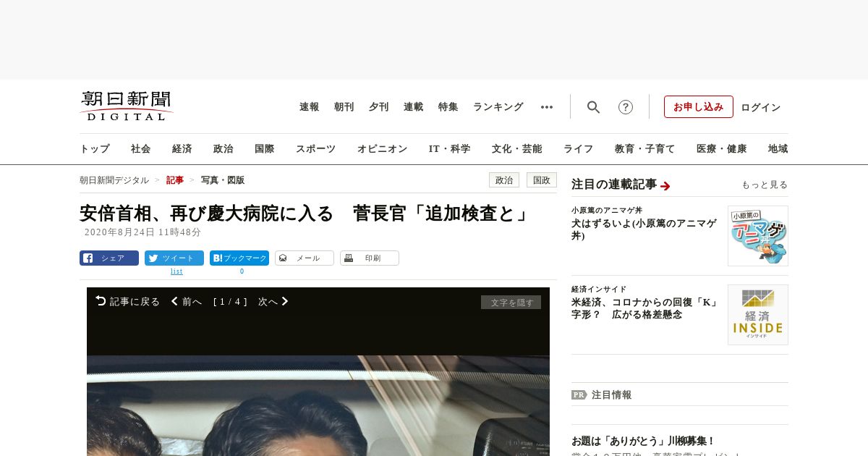868x456 pixels.
Task: Open 特集 menu item
Action: (x=448, y=107)
